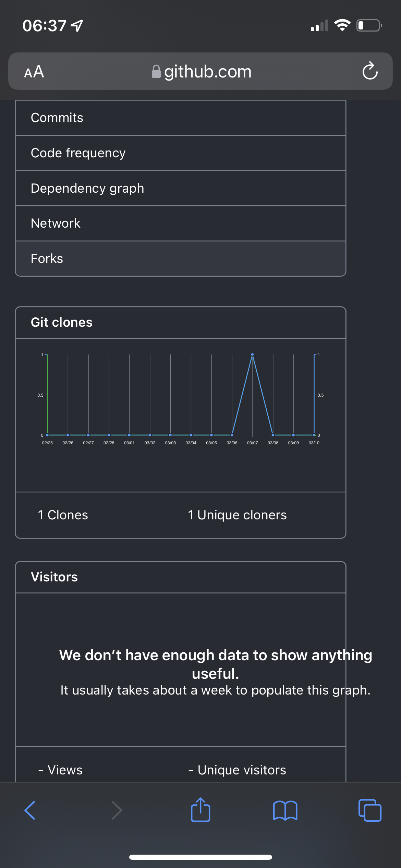Tap the '1 Clones' summary text
The height and width of the screenshot is (868, 401).
63,515
